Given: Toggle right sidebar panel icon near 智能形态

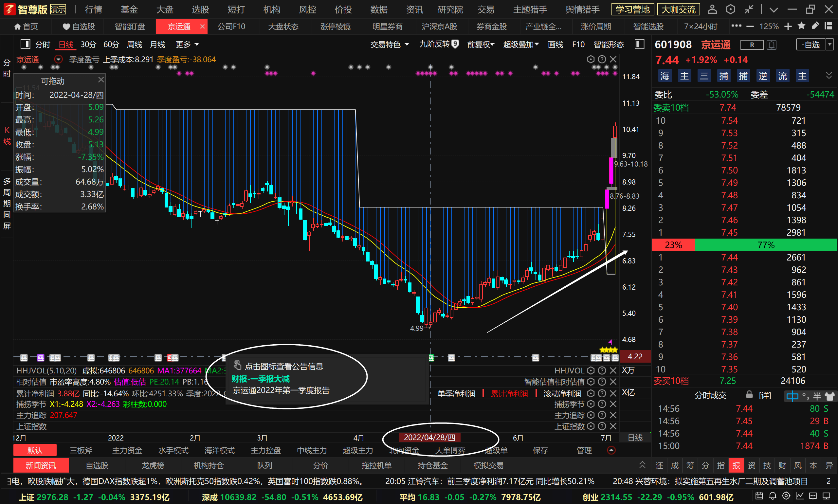Looking at the screenshot, I should tap(639, 44).
